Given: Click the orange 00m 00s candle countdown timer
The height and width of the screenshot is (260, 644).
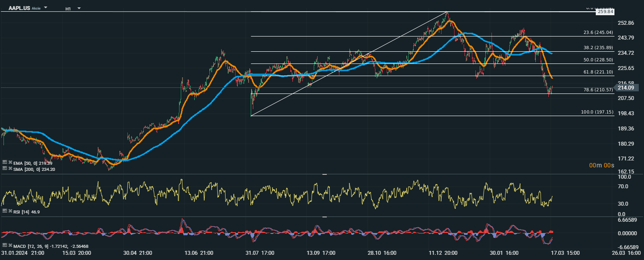Looking at the screenshot, I should [602, 165].
